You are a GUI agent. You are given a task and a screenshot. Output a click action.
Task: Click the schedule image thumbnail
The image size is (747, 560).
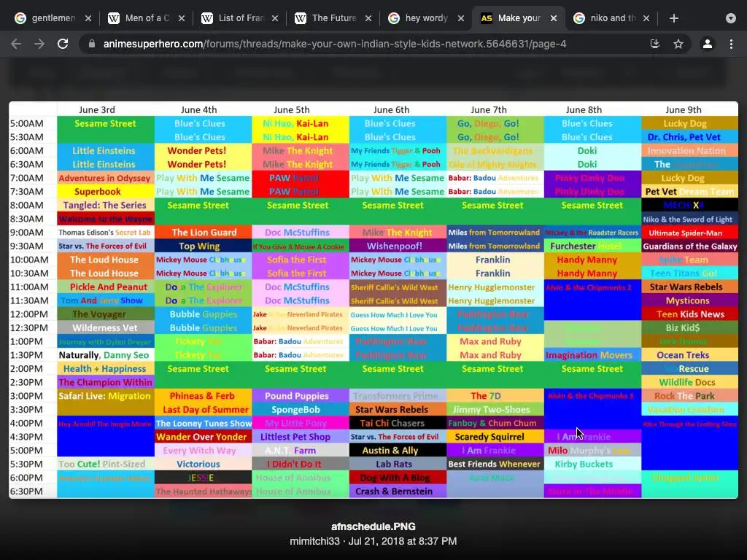click(373, 300)
